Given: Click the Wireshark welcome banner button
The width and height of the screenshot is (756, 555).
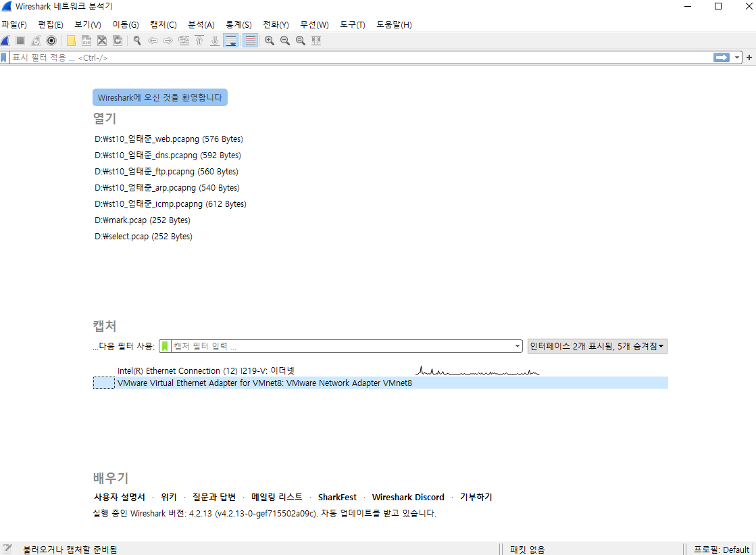Looking at the screenshot, I should [x=160, y=97].
